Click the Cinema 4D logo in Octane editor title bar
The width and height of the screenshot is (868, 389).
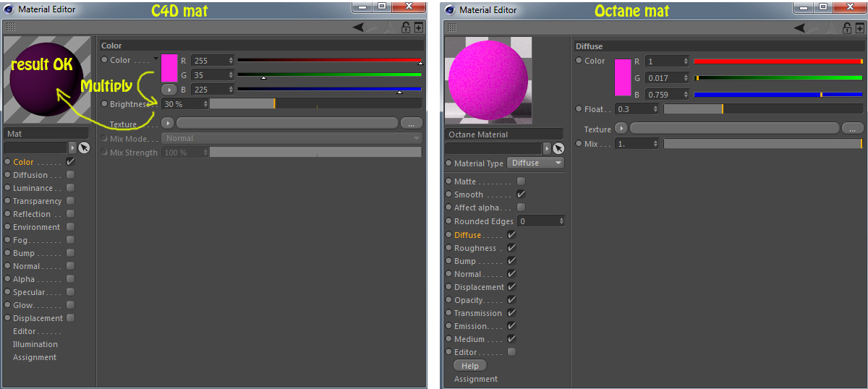(x=450, y=9)
